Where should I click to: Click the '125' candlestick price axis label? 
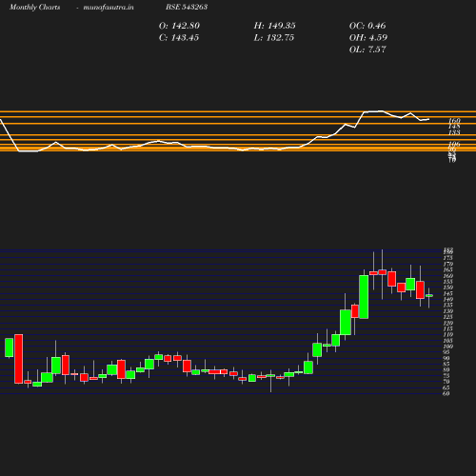point(448,317)
